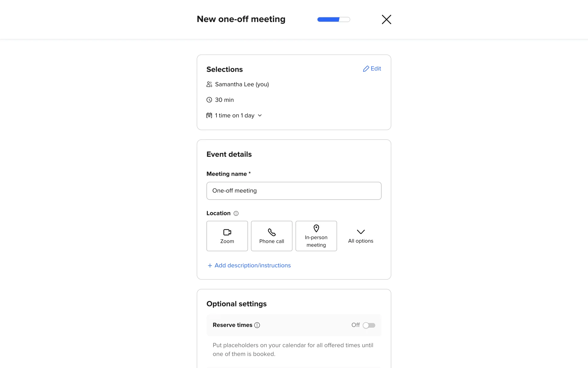Click the plus icon before Add description

point(210,266)
